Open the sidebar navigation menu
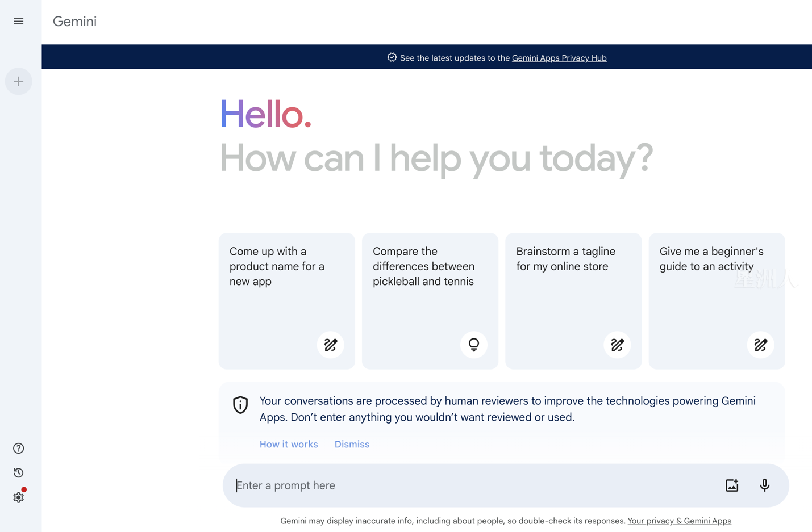This screenshot has height=532, width=812. click(x=18, y=21)
